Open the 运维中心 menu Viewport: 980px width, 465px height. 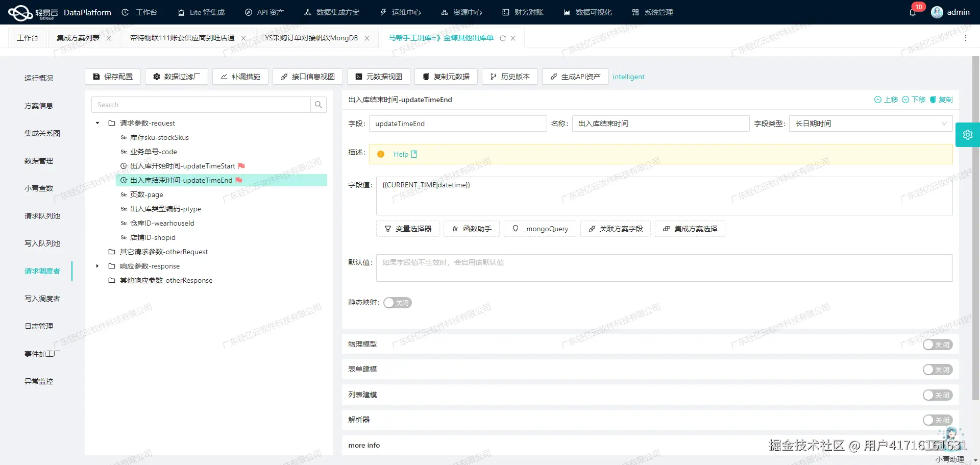click(400, 12)
